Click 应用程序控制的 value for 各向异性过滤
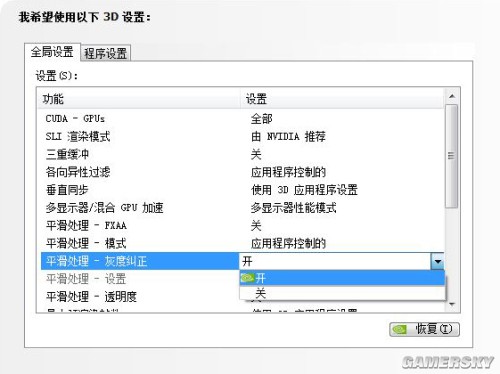Viewport: 500px width, 374px height. pos(288,172)
